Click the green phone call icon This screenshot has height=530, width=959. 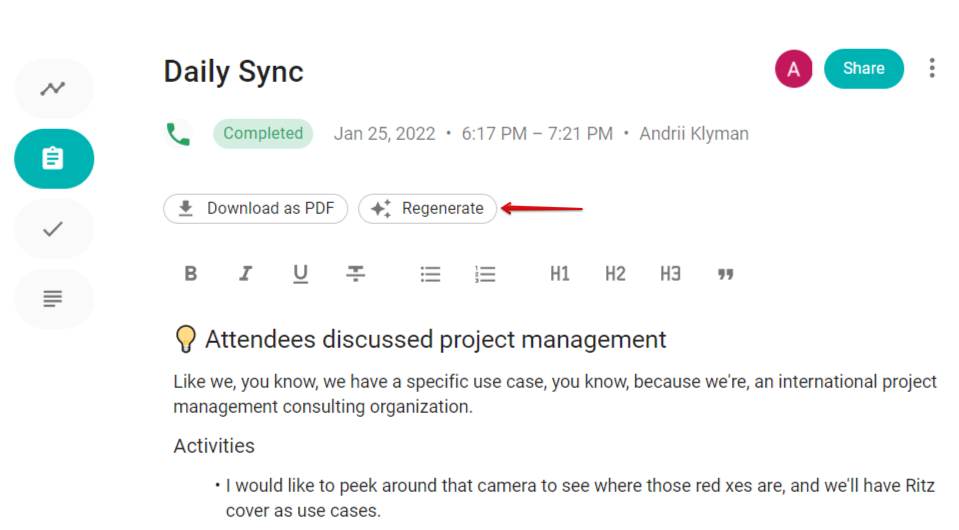point(178,134)
